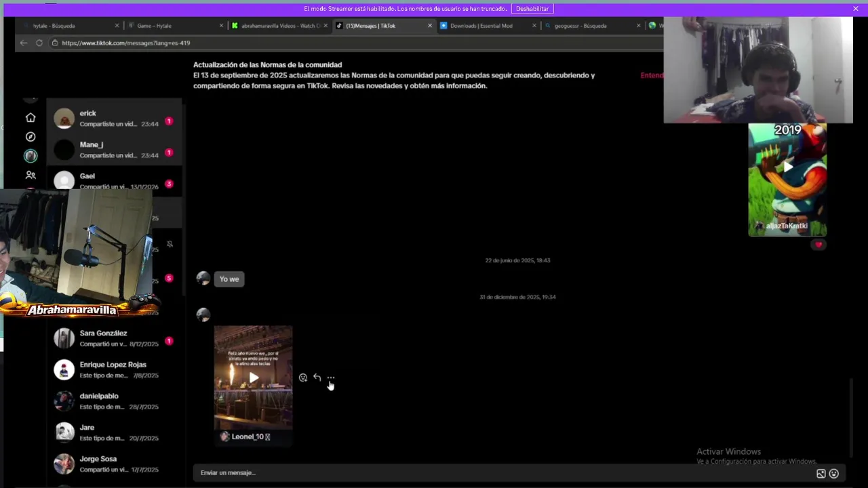Click the heart reaction under the 2019 video
Screen dimensions: 868x488
tap(818, 245)
